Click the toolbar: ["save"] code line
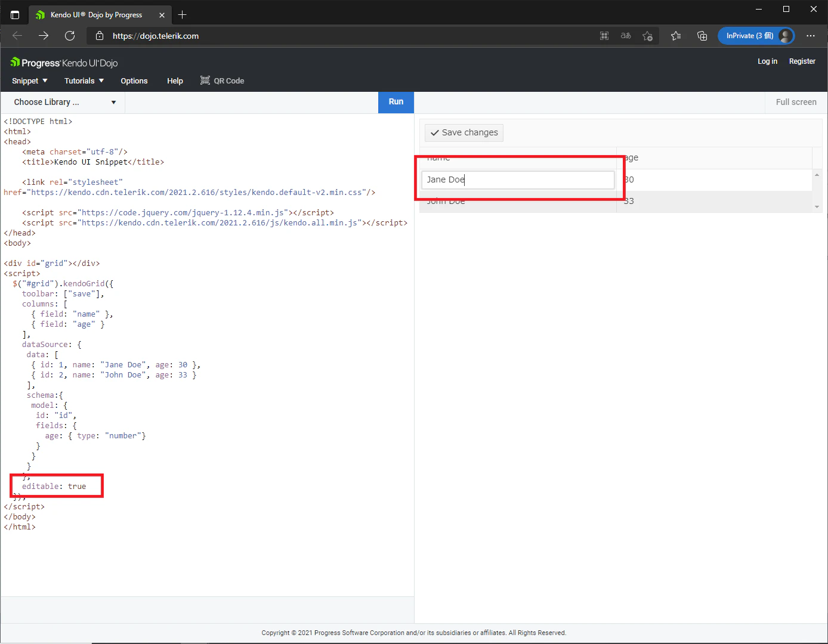Image resolution: width=828 pixels, height=644 pixels. pyautogui.click(x=63, y=294)
